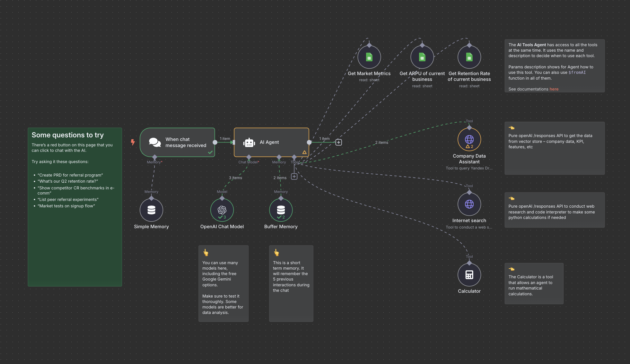Click the red lightning trigger icon

point(133,142)
